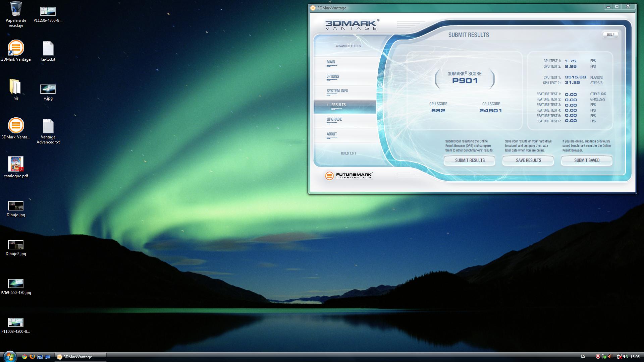Click the CPU TEST 2 value 31.25

(572, 82)
